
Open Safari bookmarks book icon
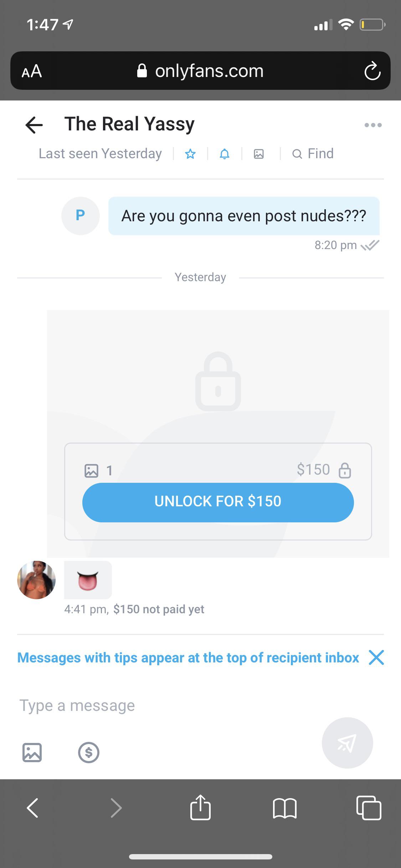284,807
